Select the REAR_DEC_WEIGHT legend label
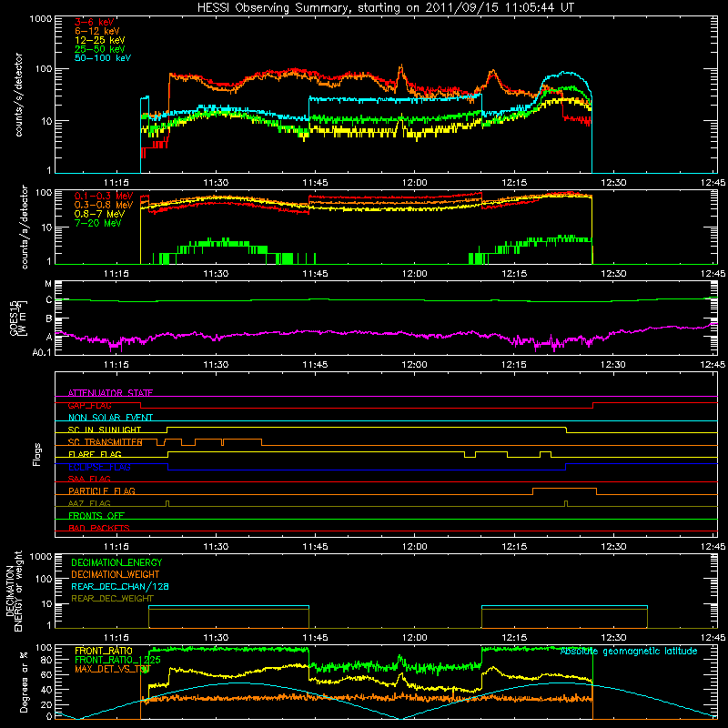 (112, 599)
